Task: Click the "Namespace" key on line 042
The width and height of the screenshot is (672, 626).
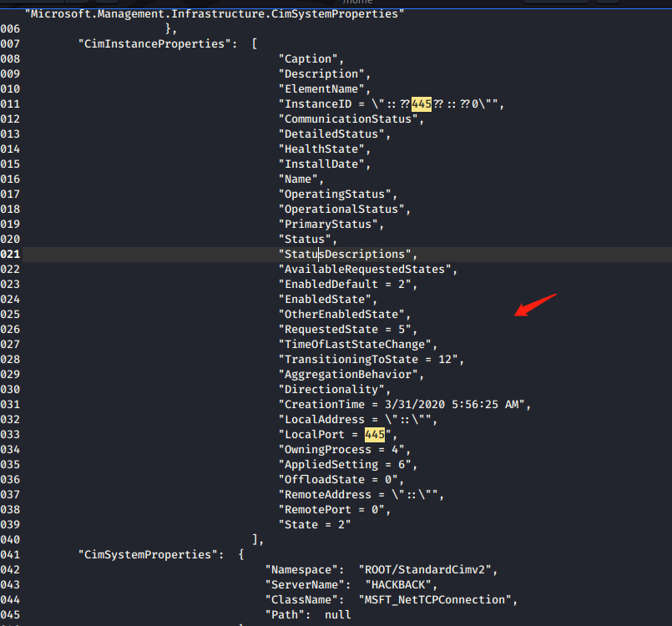Action: [301, 569]
